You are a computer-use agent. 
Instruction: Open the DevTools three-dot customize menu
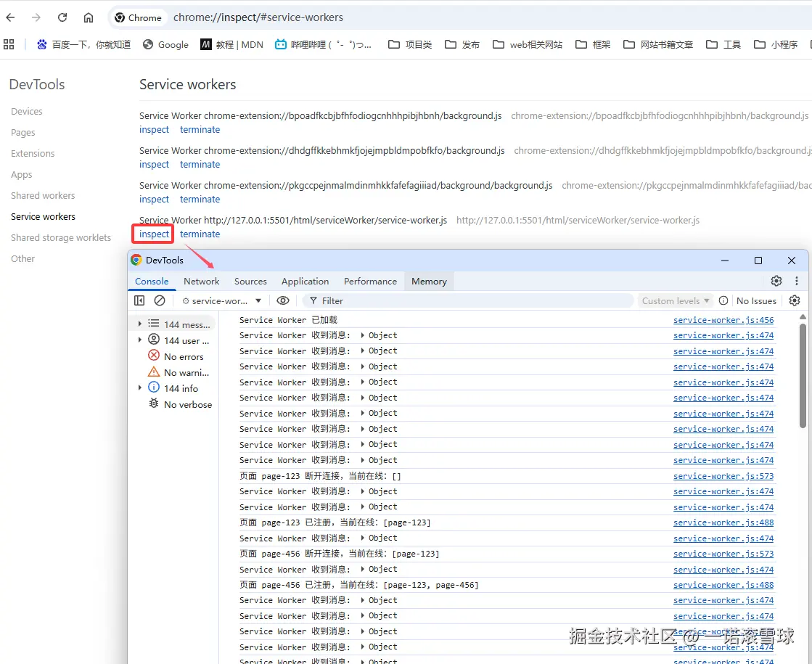797,281
